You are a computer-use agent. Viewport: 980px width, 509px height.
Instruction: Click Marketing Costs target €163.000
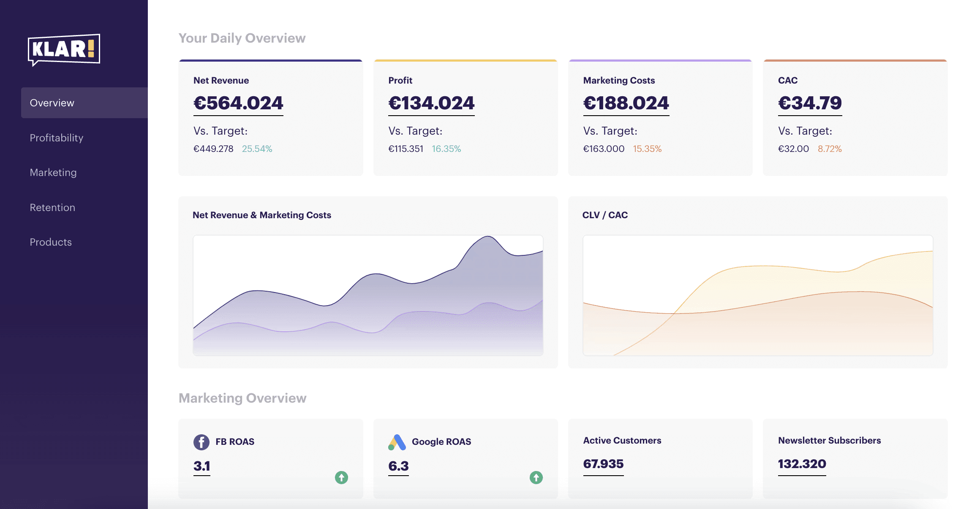(x=604, y=149)
